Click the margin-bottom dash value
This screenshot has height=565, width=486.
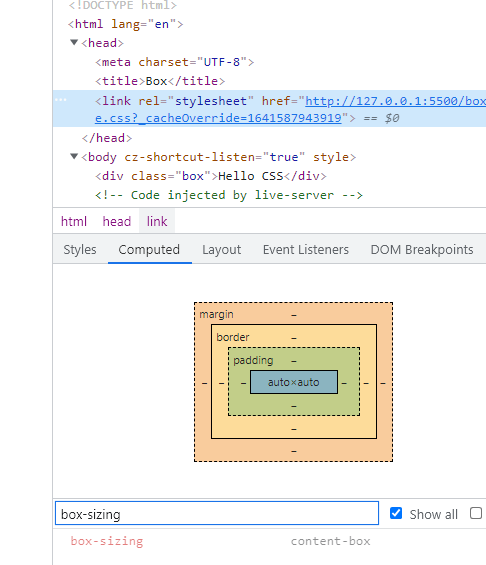pyautogui.click(x=294, y=451)
